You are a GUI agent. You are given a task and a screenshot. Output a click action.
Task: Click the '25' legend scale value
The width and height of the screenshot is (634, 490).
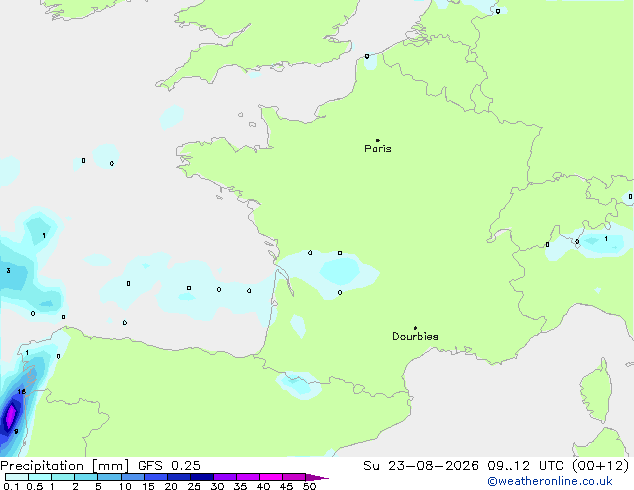tap(194, 486)
